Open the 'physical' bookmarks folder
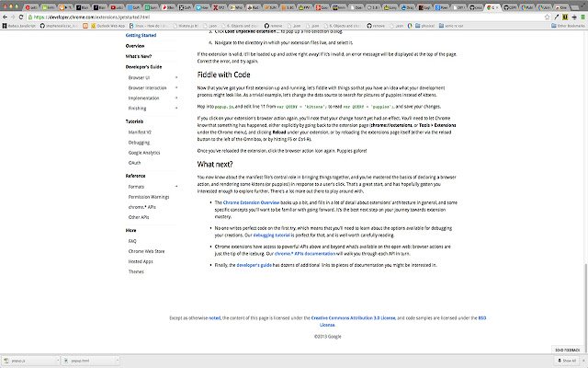Image resolution: width=588 pixels, height=368 pixels. (x=424, y=26)
